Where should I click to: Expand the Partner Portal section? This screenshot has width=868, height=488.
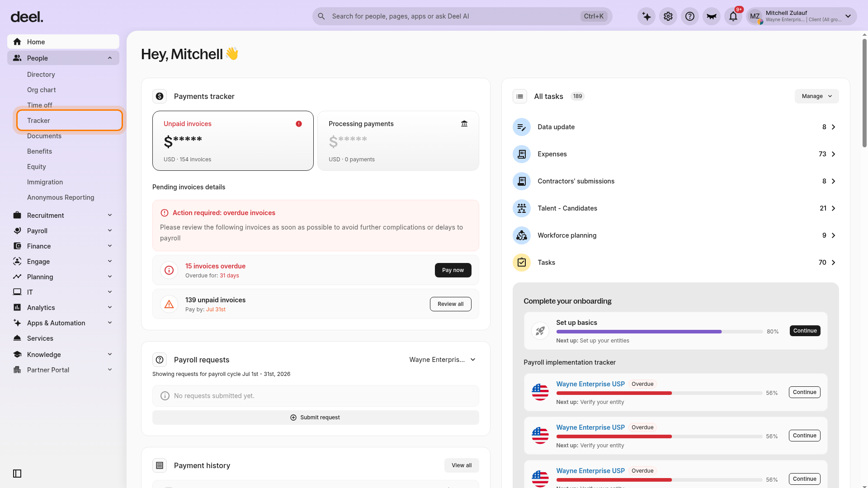63,370
